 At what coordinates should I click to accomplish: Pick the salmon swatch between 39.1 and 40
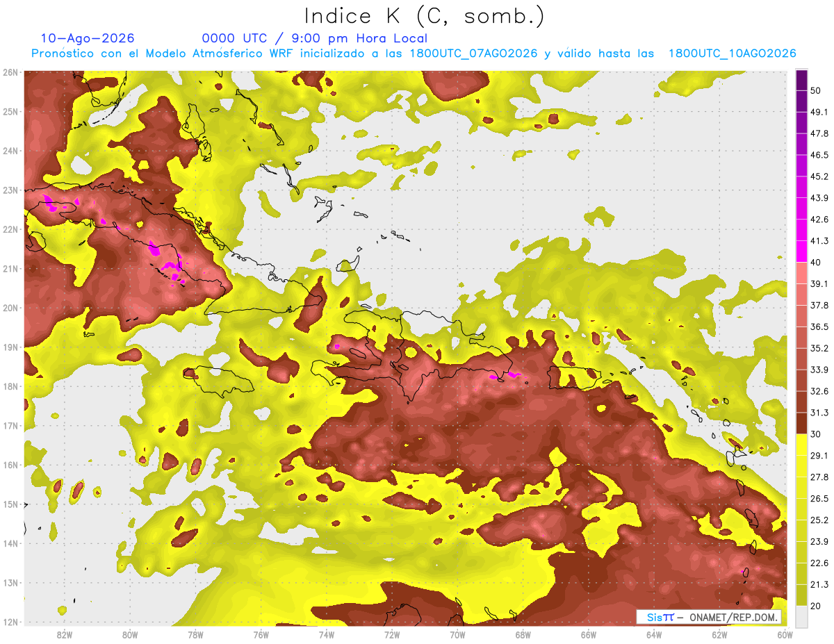pyautogui.click(x=801, y=273)
